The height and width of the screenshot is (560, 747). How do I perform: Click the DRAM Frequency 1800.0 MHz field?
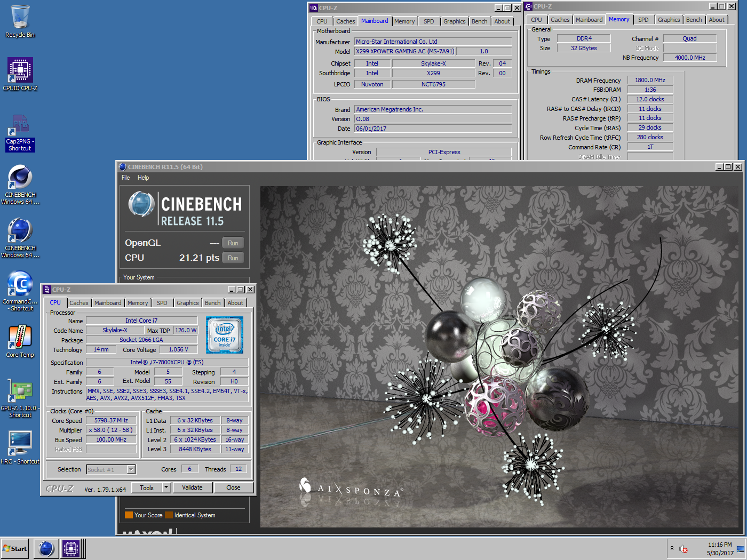[x=650, y=80]
